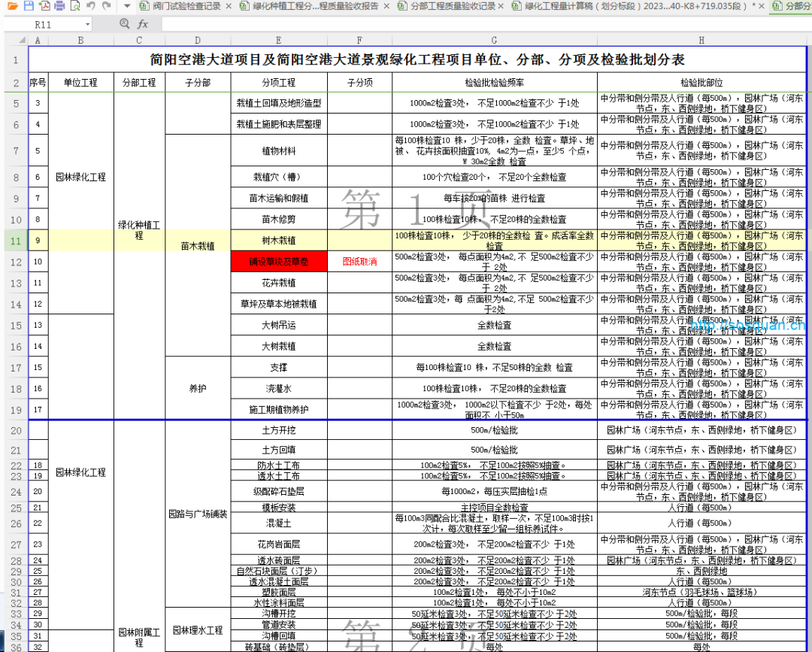This screenshot has width=812, height=652.
Task: Click the cell 主控项目全数检查
Action: point(494,508)
